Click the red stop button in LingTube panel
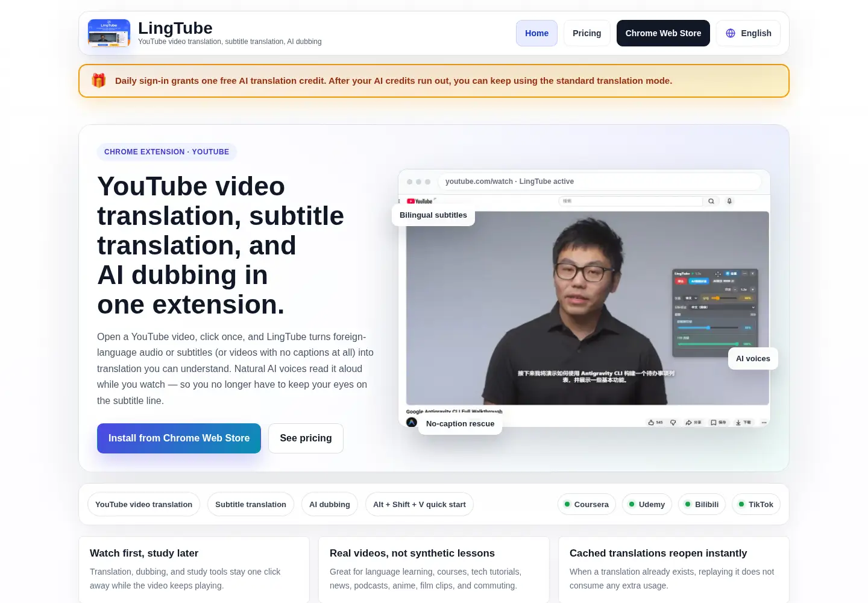 681,281
